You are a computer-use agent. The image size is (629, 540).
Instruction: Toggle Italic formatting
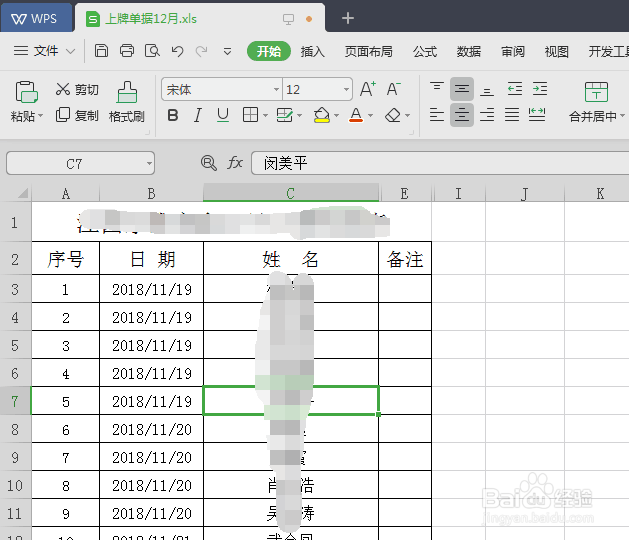tap(197, 116)
